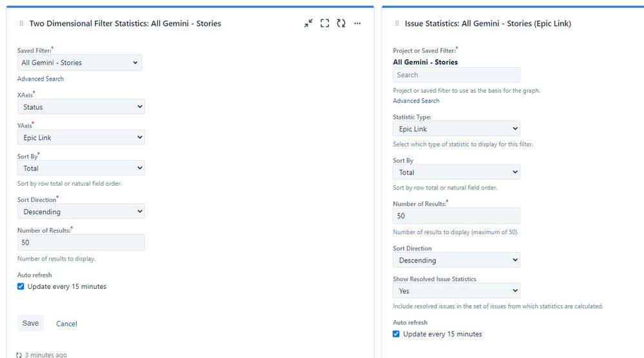Focus Number of Results field in Two Dimensional gadget
This screenshot has height=358, width=644.
click(x=81, y=243)
